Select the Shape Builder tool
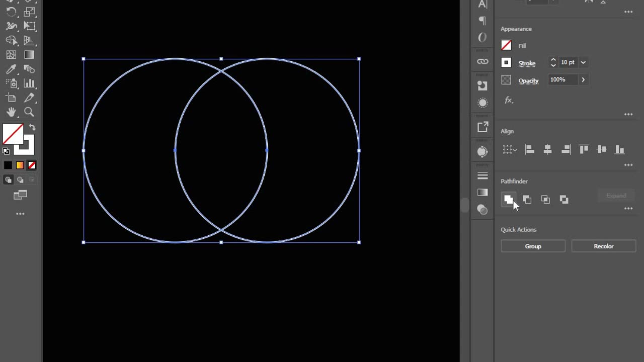 point(11,40)
